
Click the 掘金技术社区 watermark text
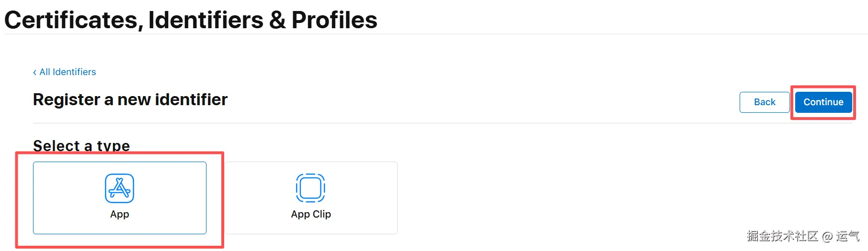click(x=782, y=236)
